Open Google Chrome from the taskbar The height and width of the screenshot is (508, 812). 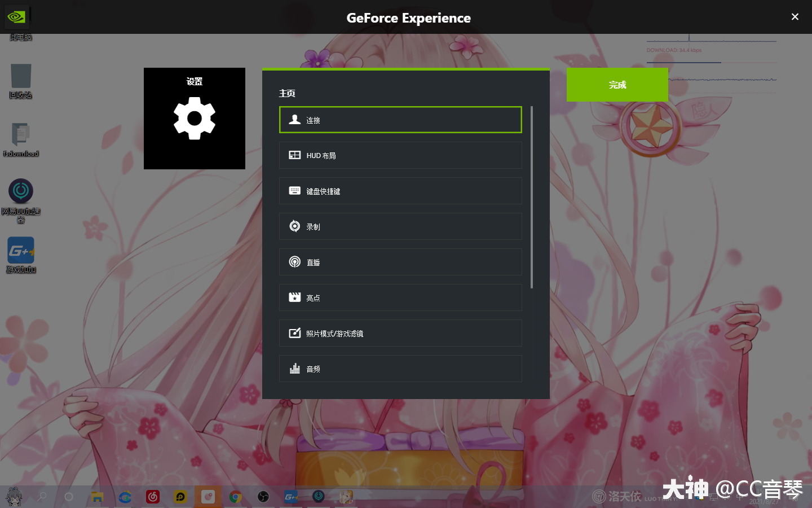(236, 497)
